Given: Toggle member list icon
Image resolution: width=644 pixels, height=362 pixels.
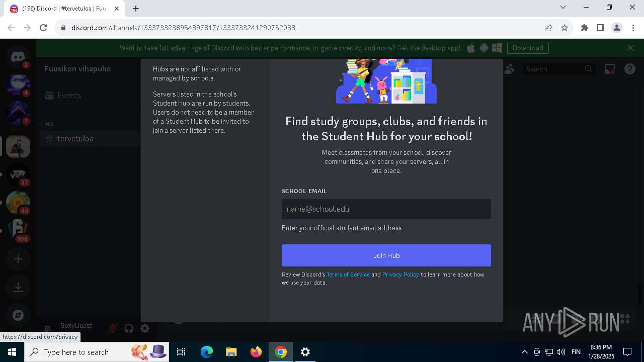Looking at the screenshot, I should pos(509,69).
